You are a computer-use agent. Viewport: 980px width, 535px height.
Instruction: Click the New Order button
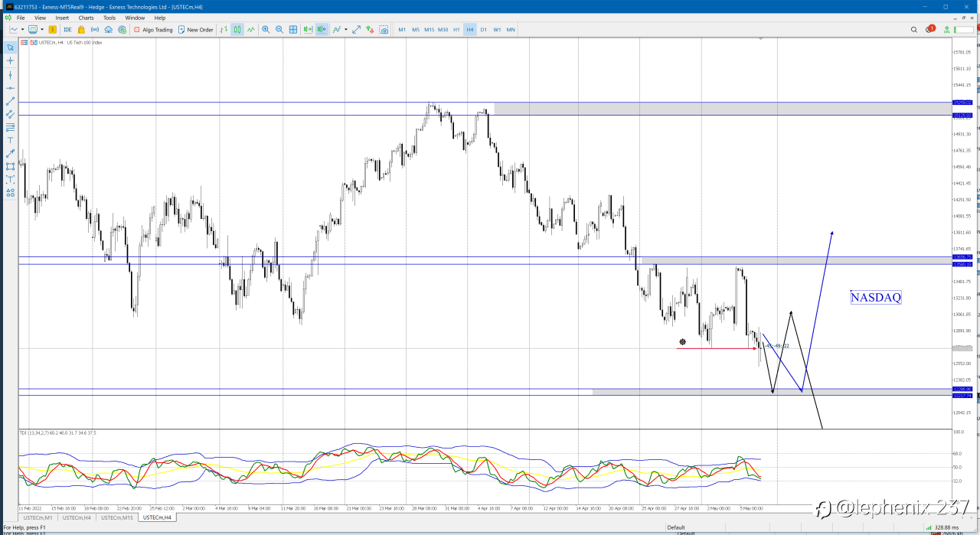click(196, 30)
